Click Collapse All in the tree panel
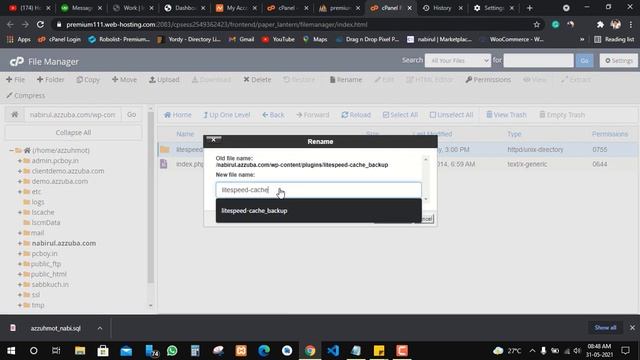Viewport: 640px width, 360px height. pos(73,133)
